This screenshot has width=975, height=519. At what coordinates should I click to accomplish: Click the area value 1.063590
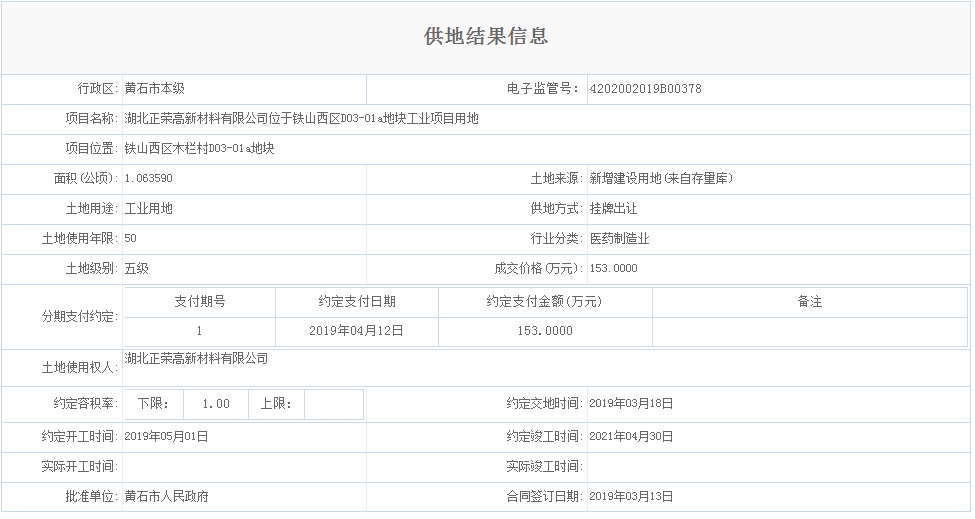148,179
